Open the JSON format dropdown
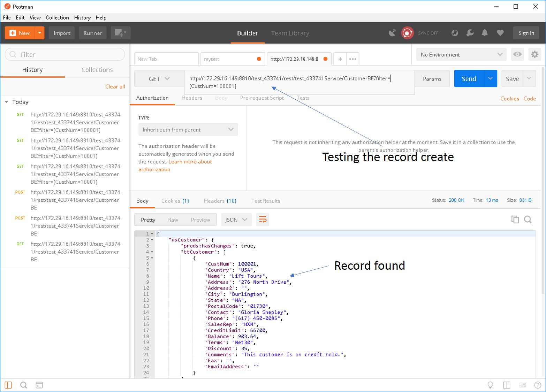The height and width of the screenshot is (392, 546). (x=236, y=220)
